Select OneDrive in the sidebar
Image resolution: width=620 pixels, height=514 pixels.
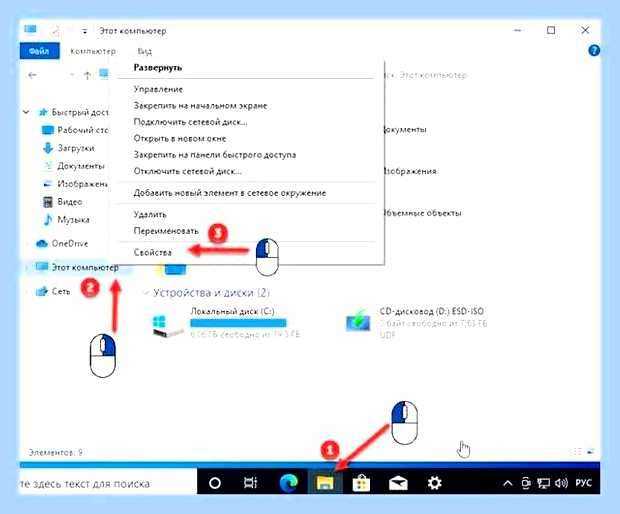62,244
